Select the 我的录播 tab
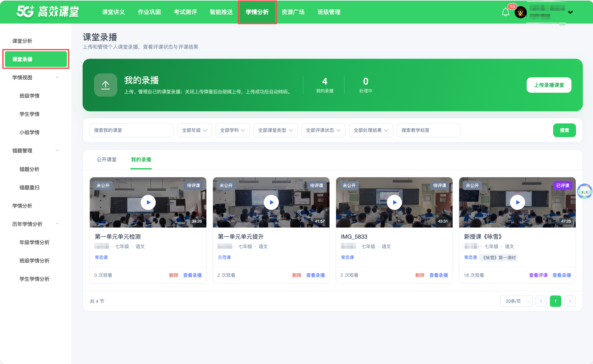The image size is (593, 364). [x=141, y=159]
